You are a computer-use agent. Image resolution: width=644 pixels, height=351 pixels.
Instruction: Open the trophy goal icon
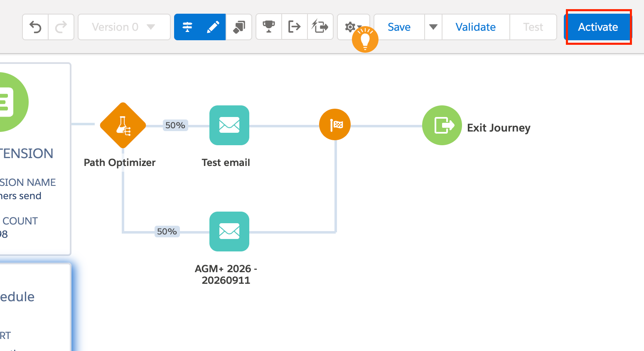pos(269,27)
